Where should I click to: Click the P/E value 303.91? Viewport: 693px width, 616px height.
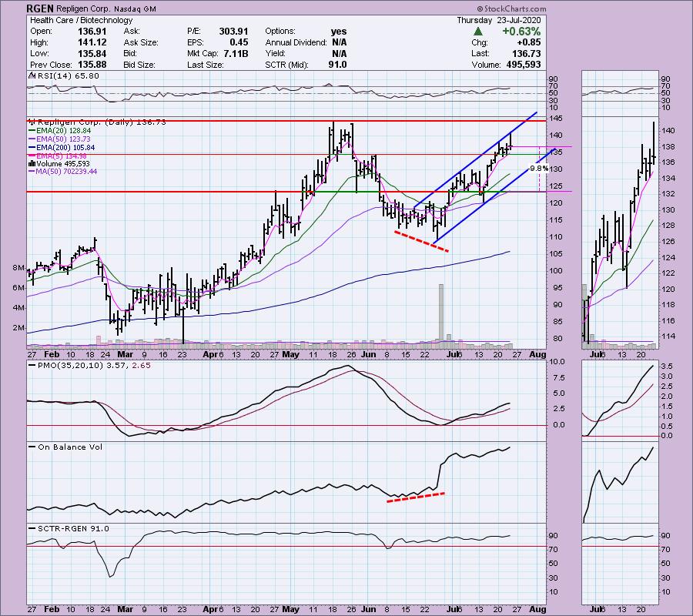233,32
